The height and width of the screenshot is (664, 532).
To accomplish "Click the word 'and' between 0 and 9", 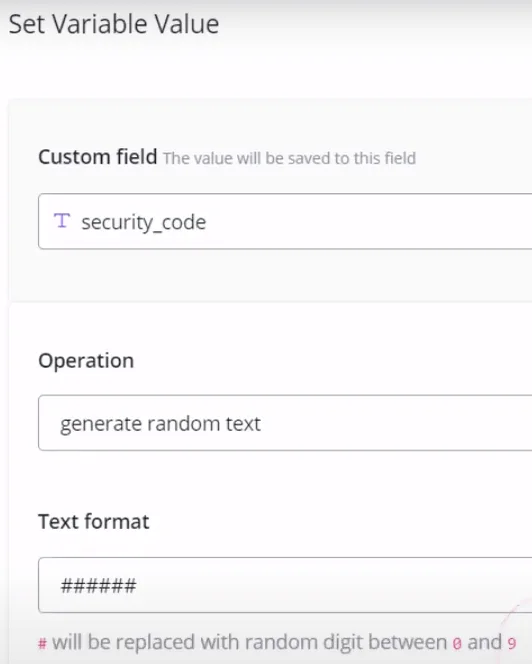I will coord(484,642).
